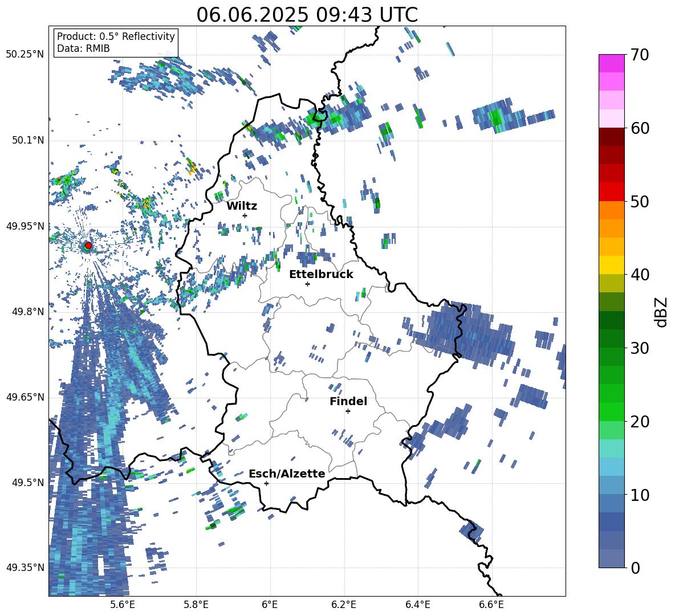The width and height of the screenshot is (675, 616).
Task: Click the 49.8°N latitude label
Action: 27,311
